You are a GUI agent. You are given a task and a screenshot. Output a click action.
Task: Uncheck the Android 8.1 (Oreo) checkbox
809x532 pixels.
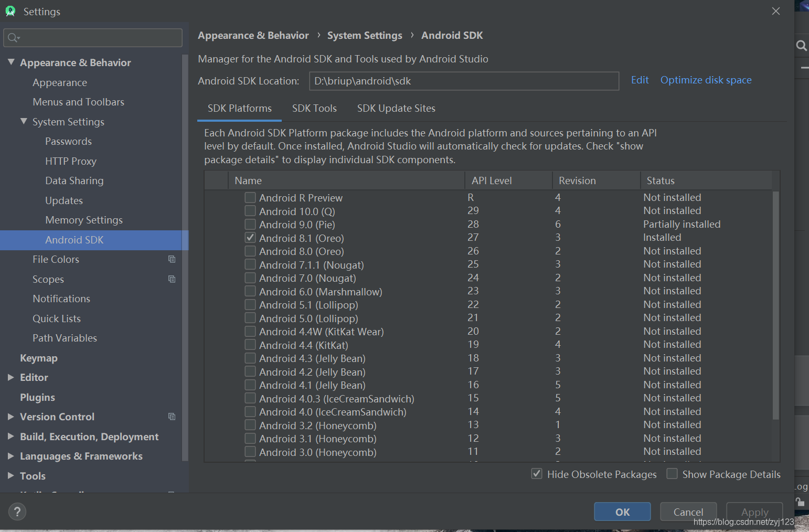point(250,238)
